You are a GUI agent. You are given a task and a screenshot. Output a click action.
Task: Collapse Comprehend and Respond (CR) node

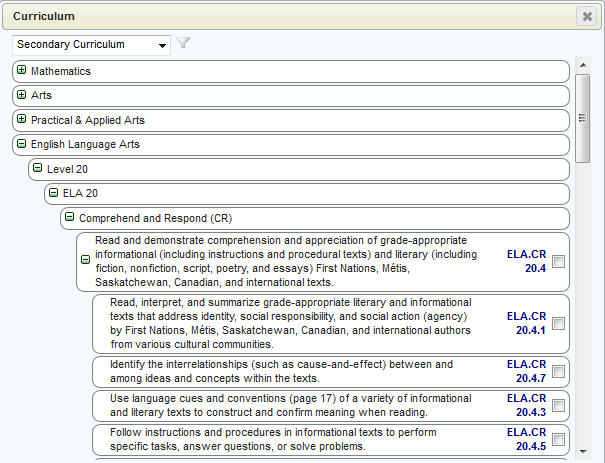[x=70, y=217]
